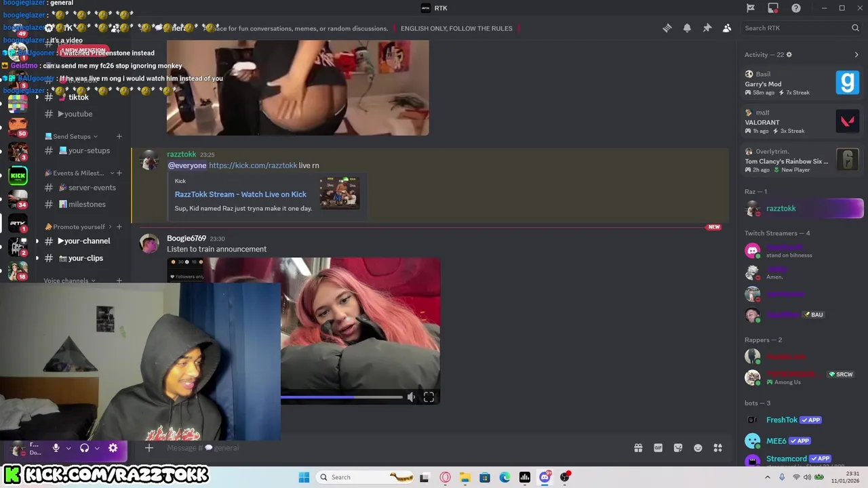The image size is (868, 488).
Task: Open the your-clips channel
Action: (x=81, y=258)
